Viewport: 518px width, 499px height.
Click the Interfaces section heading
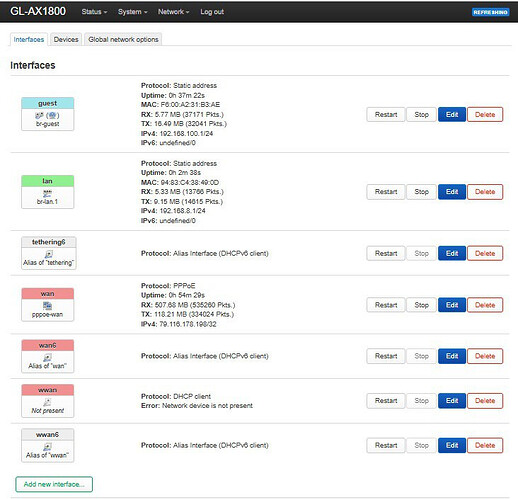33,65
